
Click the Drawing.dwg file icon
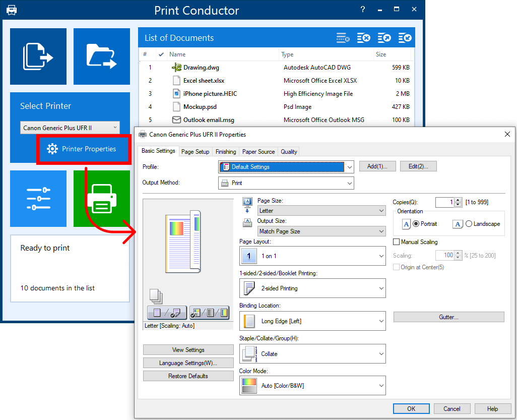point(176,67)
